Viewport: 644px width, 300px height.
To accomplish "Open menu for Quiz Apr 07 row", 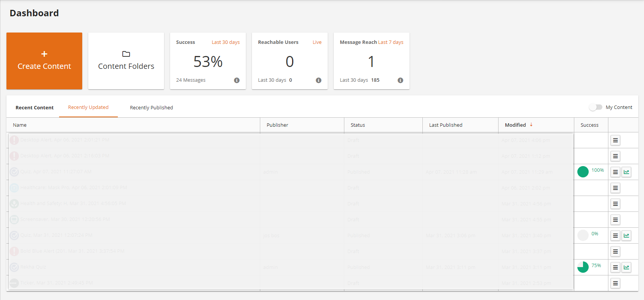I will click(615, 172).
